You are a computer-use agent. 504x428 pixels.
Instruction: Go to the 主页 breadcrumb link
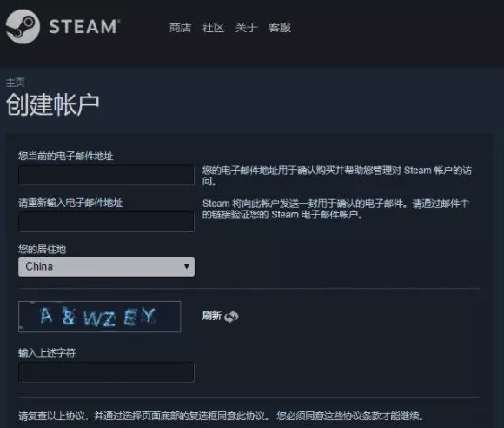coord(15,83)
